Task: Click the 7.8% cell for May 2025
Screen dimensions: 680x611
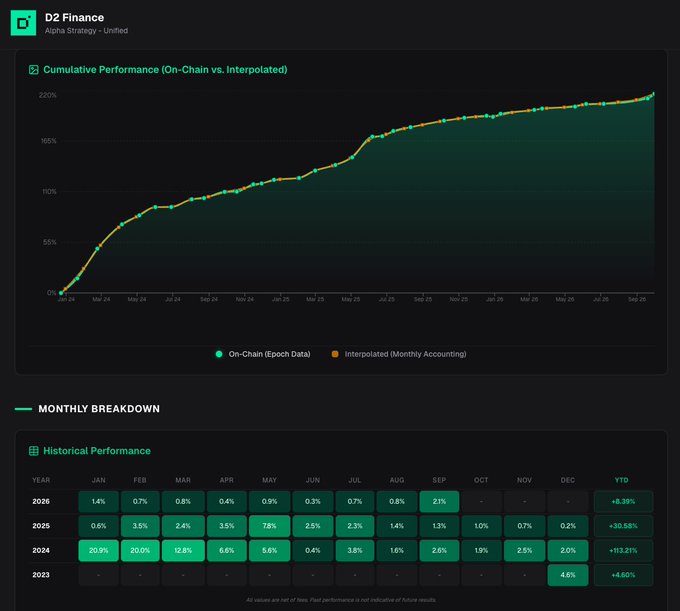Action: tap(269, 526)
